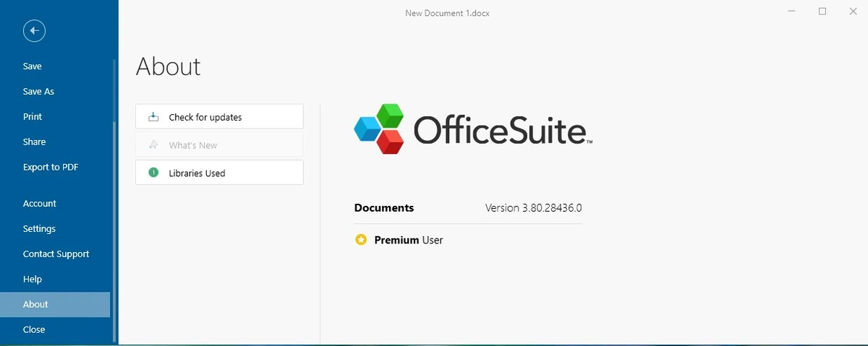The height and width of the screenshot is (346, 868).
Task: Minimize the OfficeSuite window
Action: click(790, 12)
